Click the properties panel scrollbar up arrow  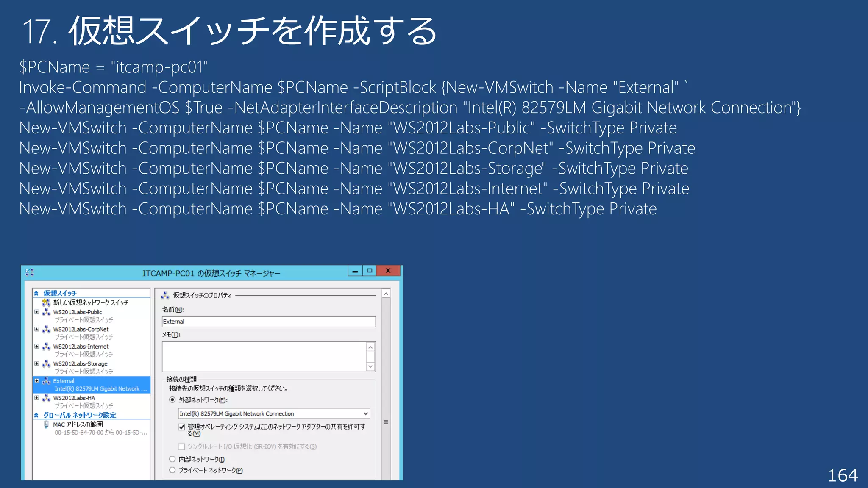click(386, 294)
